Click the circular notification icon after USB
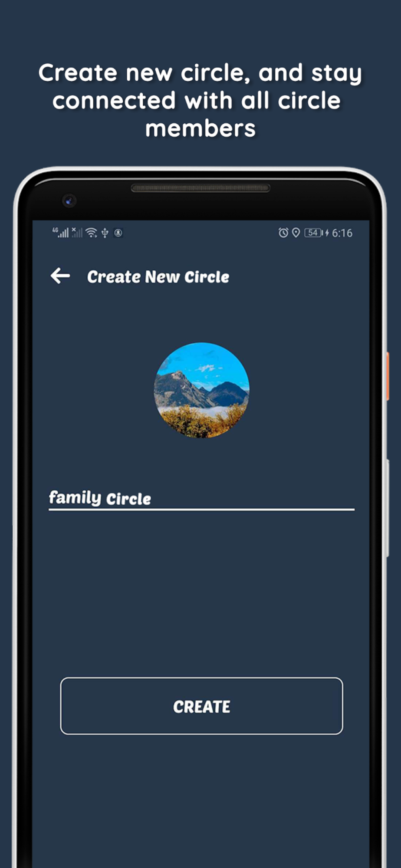The image size is (401, 868). (118, 233)
